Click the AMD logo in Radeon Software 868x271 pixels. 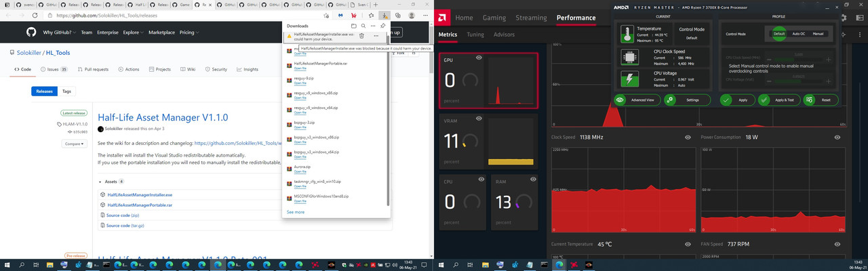pyautogui.click(x=443, y=17)
